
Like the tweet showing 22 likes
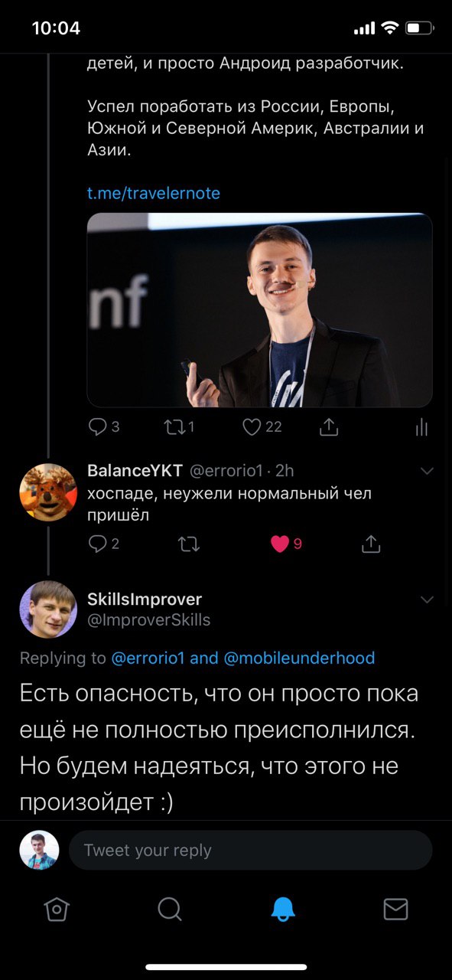[253, 427]
